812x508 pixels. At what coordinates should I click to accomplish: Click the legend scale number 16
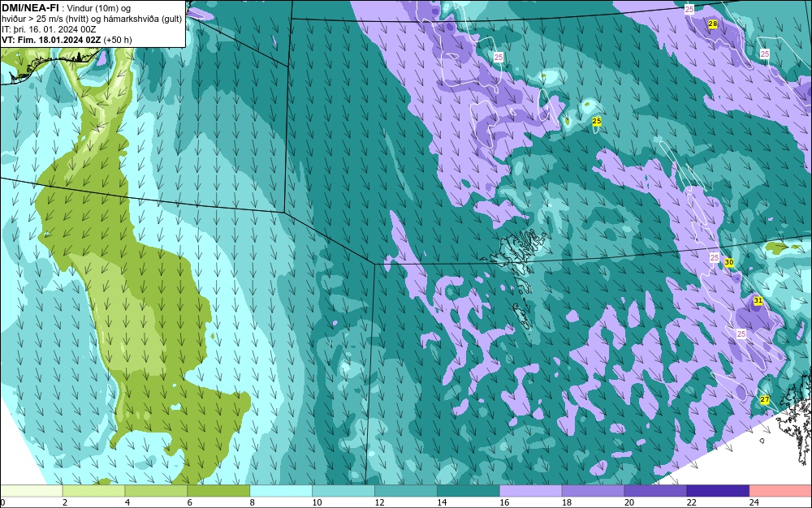tap(504, 502)
